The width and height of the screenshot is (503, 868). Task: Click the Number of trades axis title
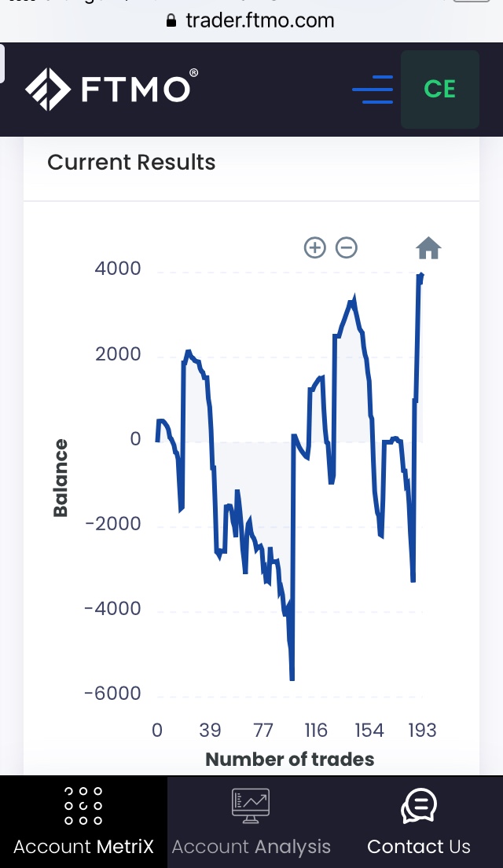click(289, 760)
